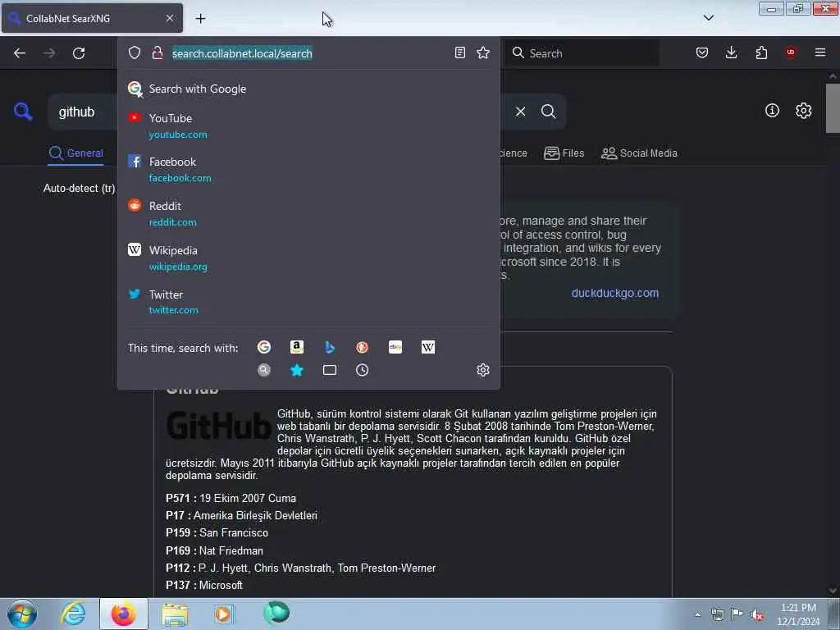
Task: Submit SearXNG search with magnifier button
Action: 549,112
